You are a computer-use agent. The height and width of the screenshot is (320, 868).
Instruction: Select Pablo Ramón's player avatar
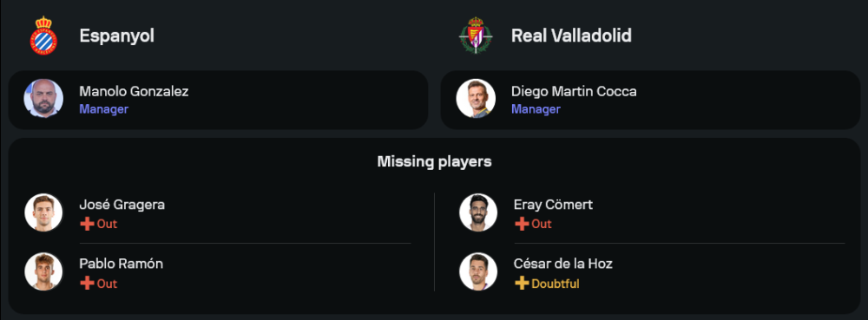pos(43,272)
